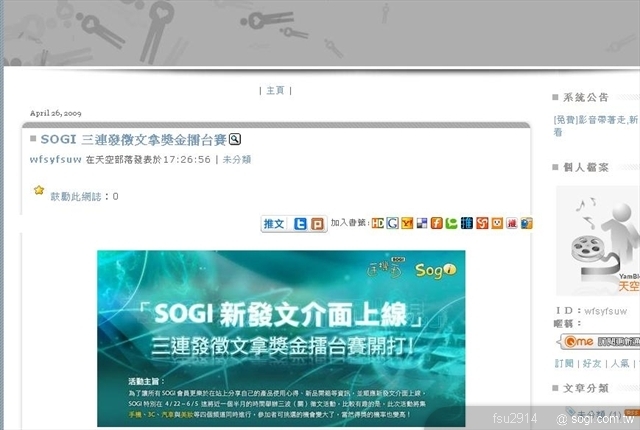640x430 pixels.
Task: Open the 主頁 home link
Action: point(275,90)
